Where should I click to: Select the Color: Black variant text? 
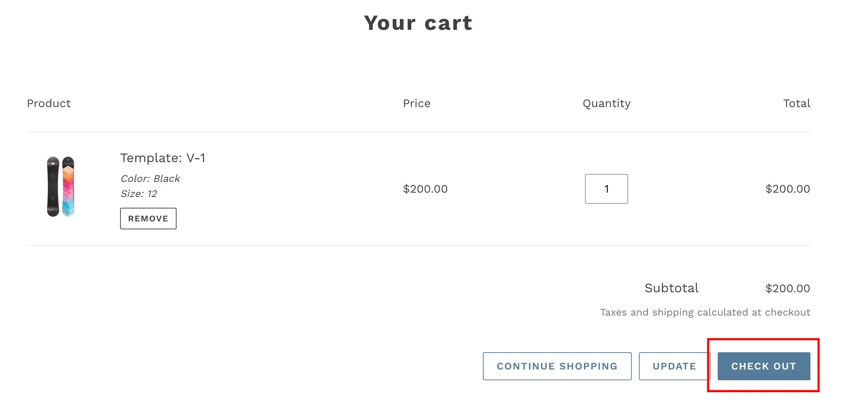tap(150, 179)
